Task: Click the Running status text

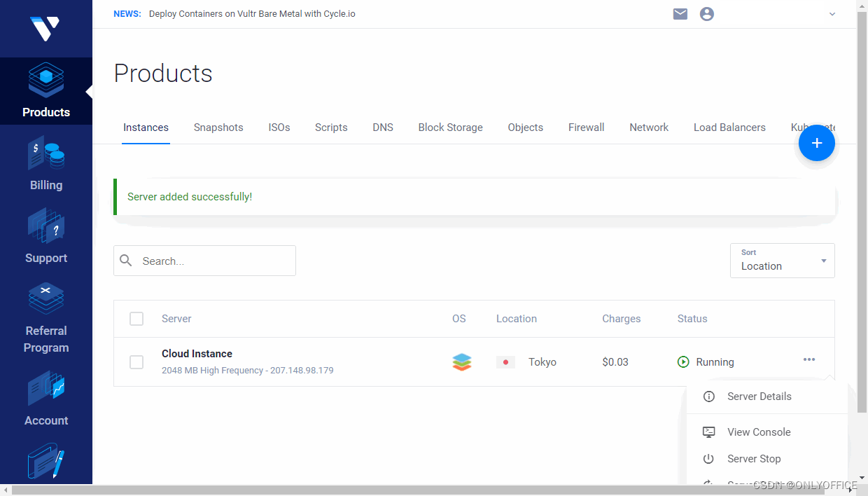Action: [x=715, y=362]
